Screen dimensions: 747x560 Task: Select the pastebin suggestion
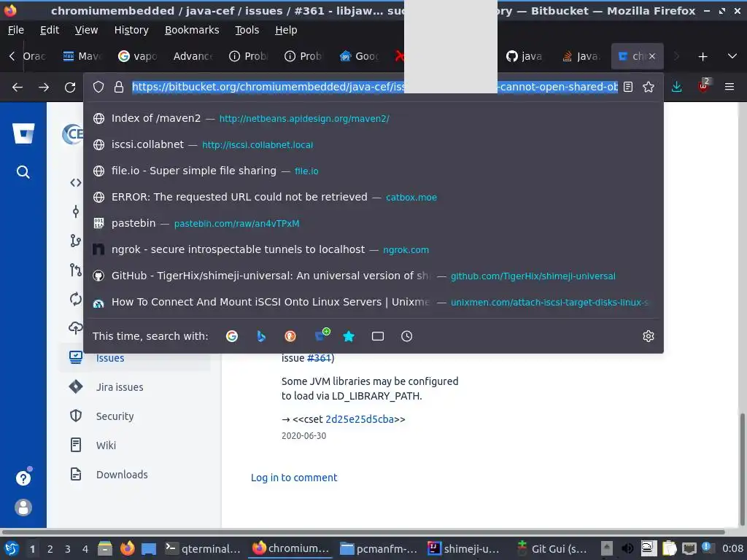pos(373,223)
